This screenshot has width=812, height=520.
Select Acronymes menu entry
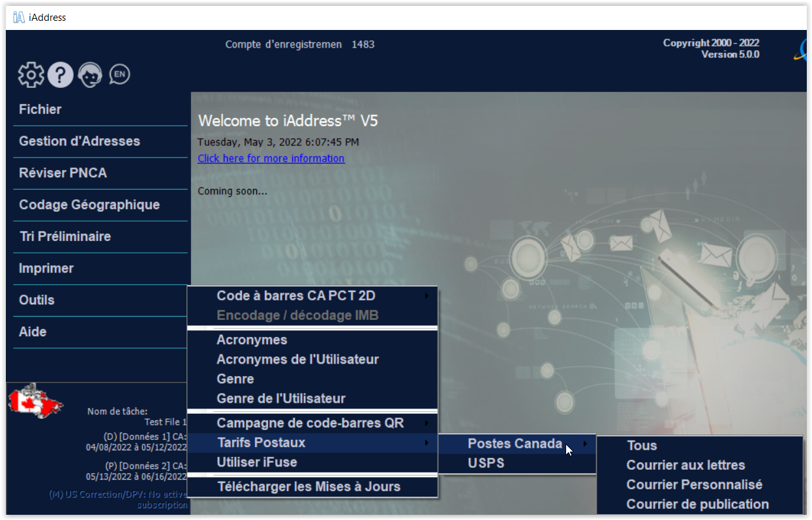click(x=312, y=340)
